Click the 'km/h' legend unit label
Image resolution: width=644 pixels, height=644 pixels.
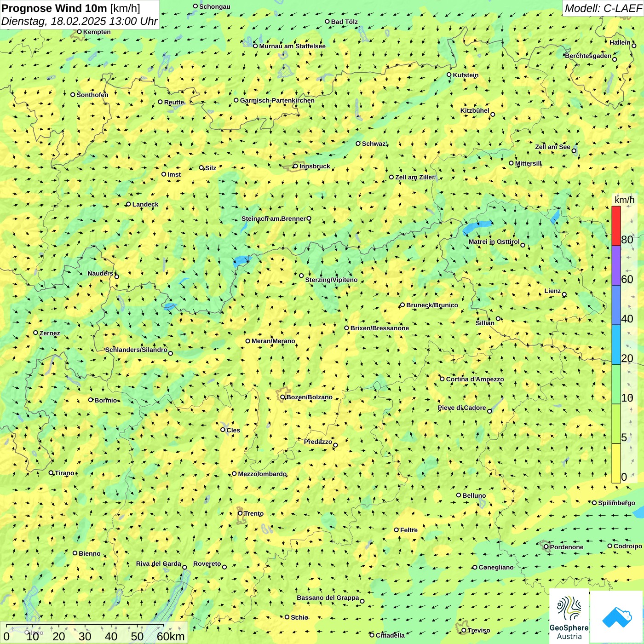tap(624, 200)
